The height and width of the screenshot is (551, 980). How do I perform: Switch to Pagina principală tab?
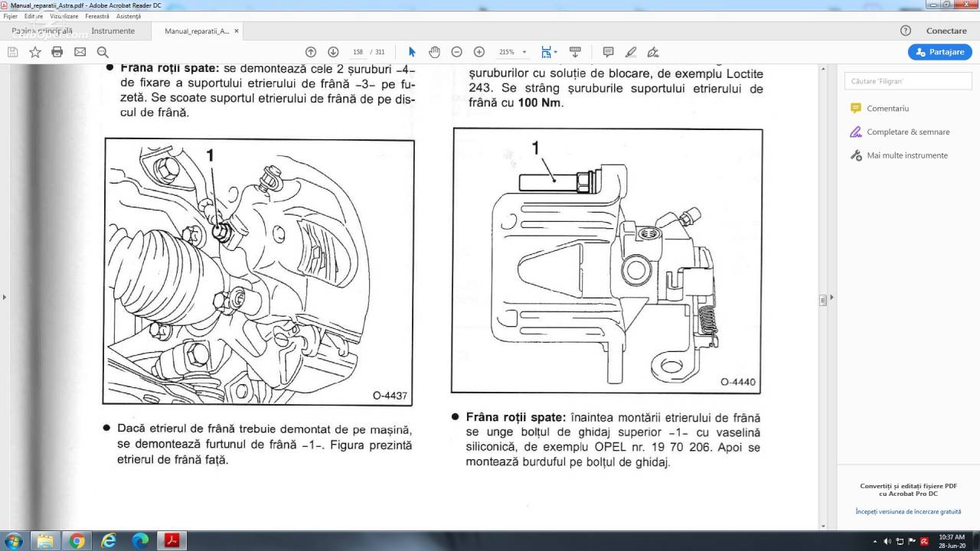pos(41,31)
